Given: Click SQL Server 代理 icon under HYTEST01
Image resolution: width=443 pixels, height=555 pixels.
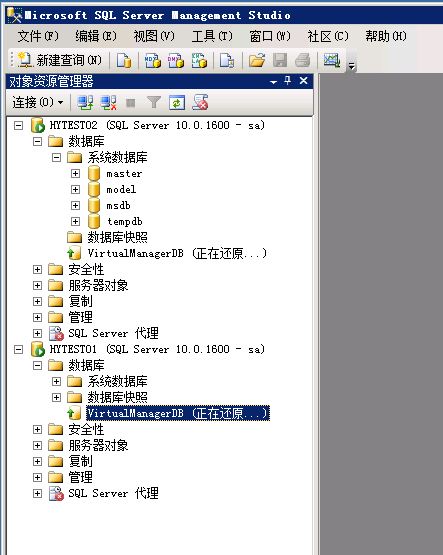Looking at the screenshot, I should [56, 493].
